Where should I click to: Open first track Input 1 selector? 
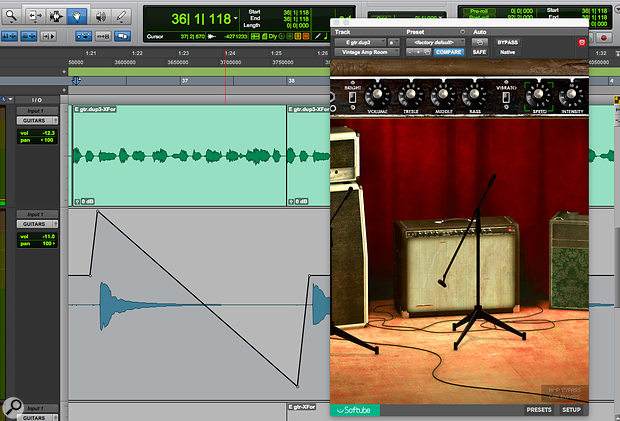point(36,111)
